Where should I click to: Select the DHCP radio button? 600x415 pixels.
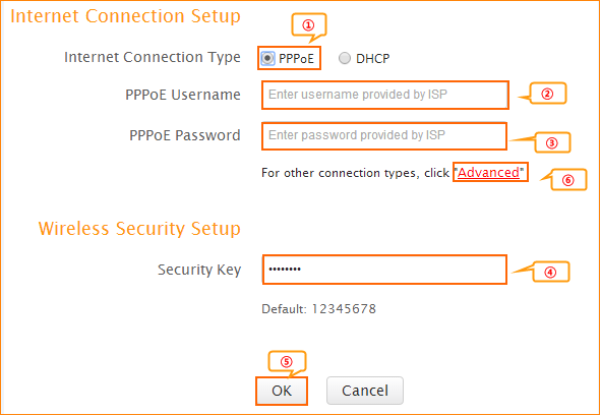[x=345, y=58]
